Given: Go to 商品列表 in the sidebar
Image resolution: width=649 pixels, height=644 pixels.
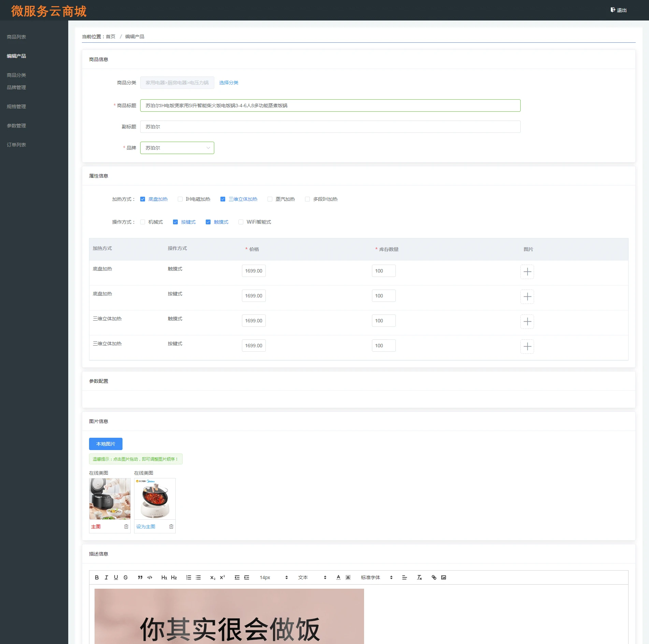Looking at the screenshot, I should [16, 37].
